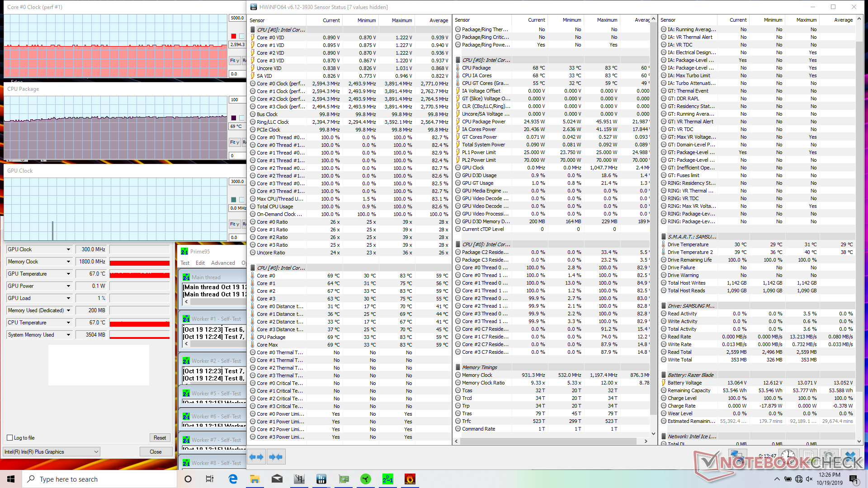Expand the Intel Iris Plus Graphics selector
The width and height of the screenshot is (868, 488).
[x=51, y=452]
